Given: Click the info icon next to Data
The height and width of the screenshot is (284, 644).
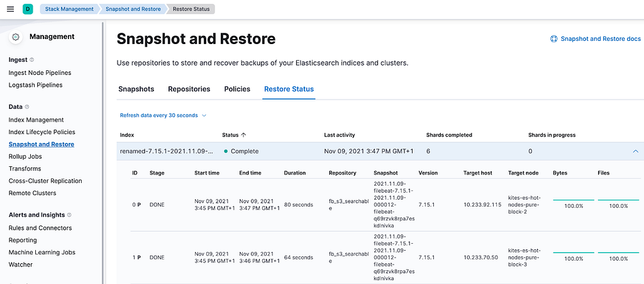Looking at the screenshot, I should pos(27,107).
